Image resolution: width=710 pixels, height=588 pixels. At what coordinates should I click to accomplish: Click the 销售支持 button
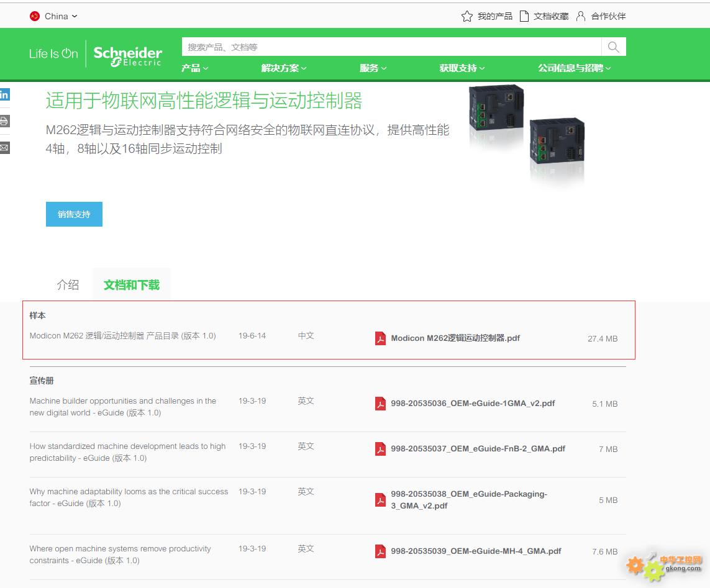coord(75,214)
